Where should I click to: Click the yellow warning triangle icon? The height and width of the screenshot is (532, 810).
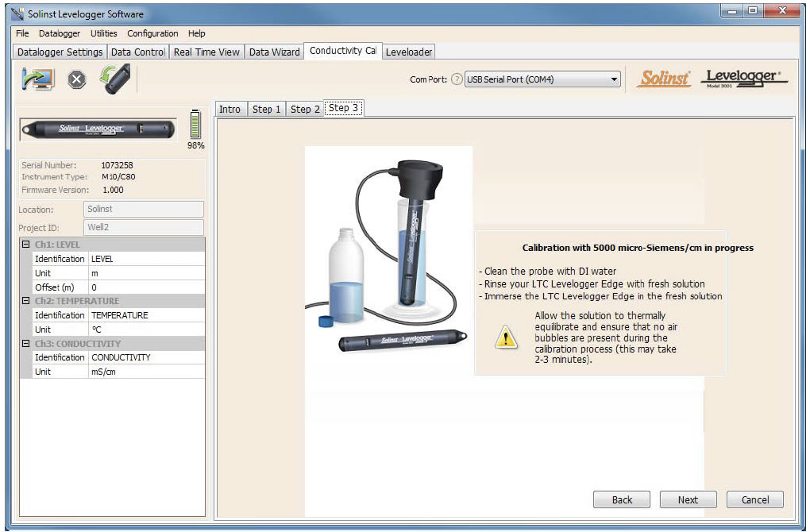point(506,337)
